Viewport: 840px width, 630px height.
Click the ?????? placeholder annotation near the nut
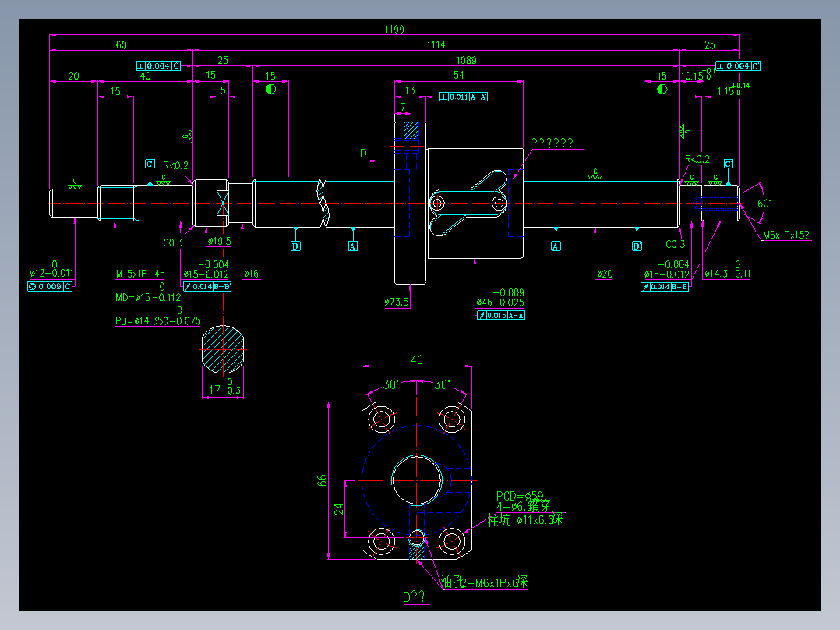[x=552, y=143]
